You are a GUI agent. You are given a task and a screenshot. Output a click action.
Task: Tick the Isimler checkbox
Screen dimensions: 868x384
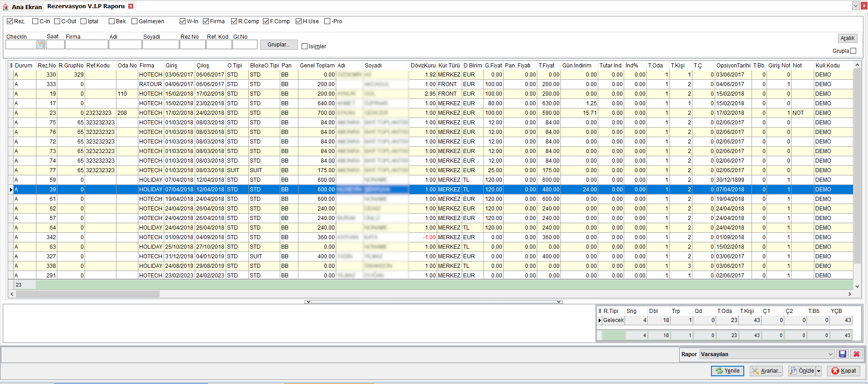305,46
